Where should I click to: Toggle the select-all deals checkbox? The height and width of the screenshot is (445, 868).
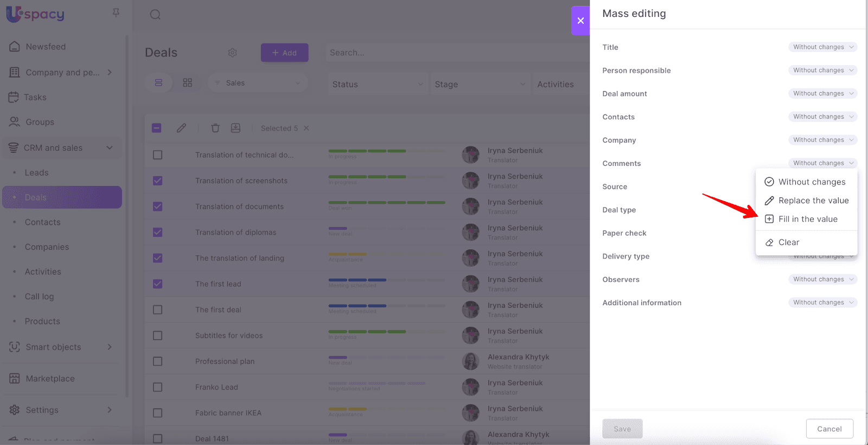pos(157,128)
